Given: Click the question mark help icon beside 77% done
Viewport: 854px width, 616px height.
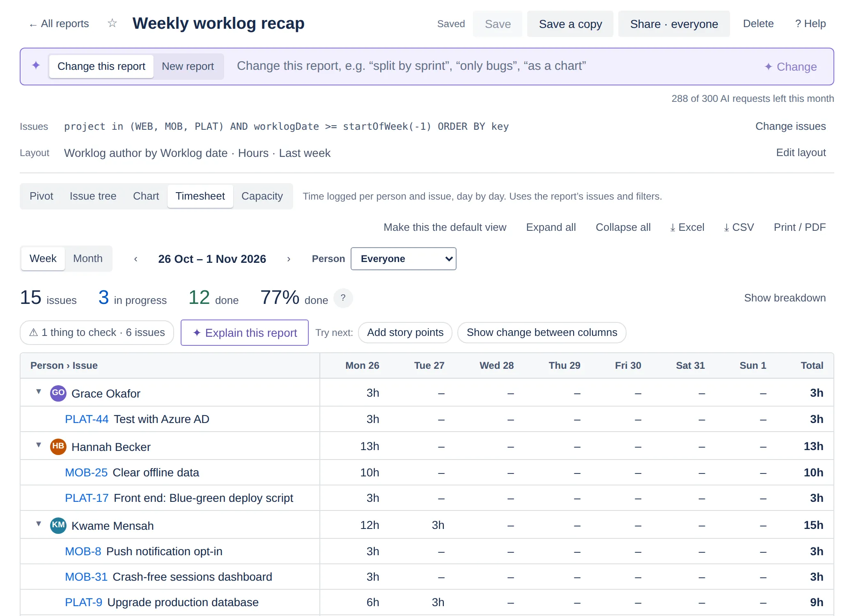Looking at the screenshot, I should click(x=343, y=298).
